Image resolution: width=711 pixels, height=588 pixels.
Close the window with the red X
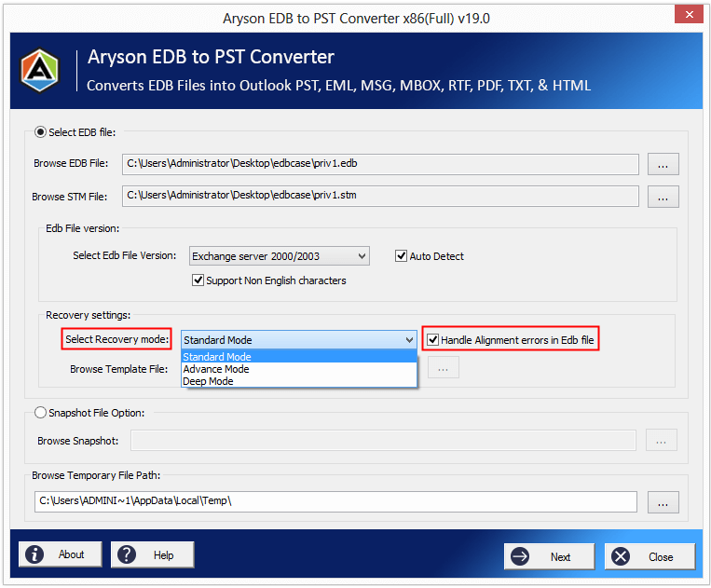tap(689, 15)
